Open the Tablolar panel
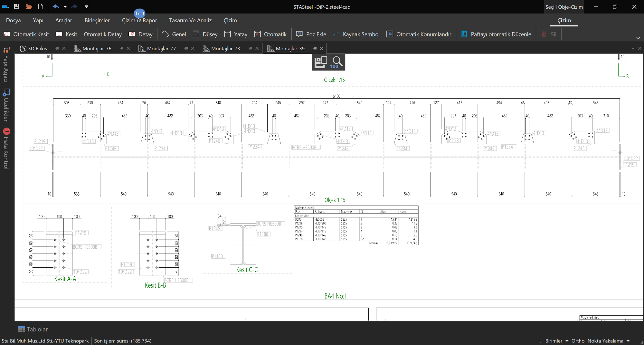Viewport: 644px width, 345px height. 33,329
